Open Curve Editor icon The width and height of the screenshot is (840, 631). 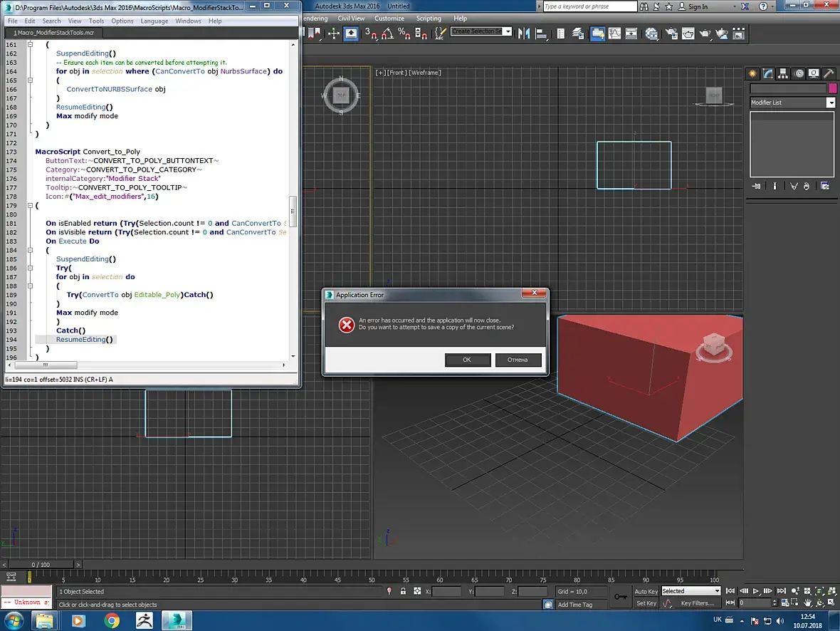(x=614, y=33)
